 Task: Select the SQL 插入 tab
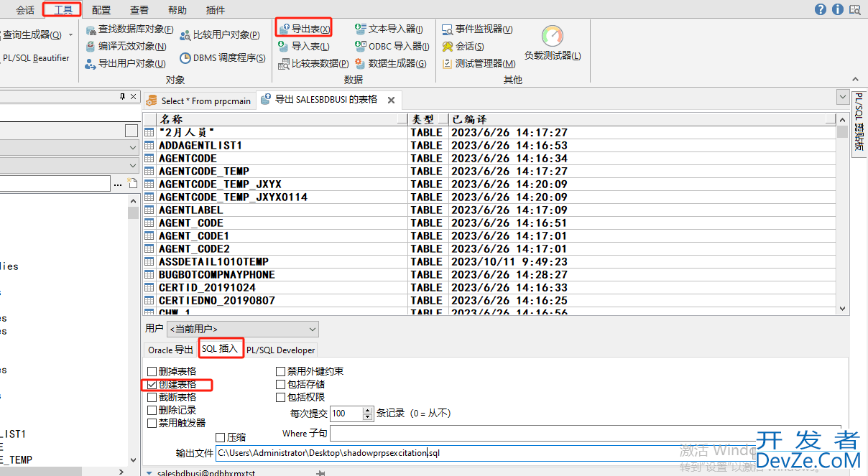(x=221, y=349)
